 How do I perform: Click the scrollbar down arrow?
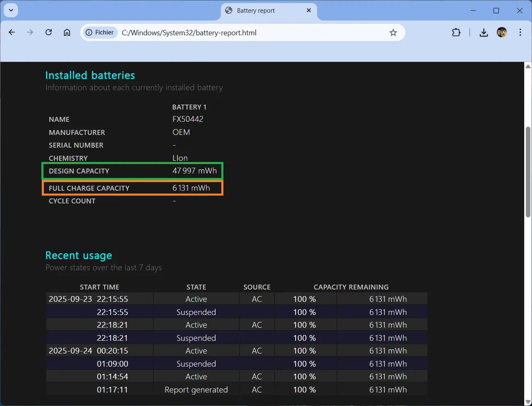528,401
